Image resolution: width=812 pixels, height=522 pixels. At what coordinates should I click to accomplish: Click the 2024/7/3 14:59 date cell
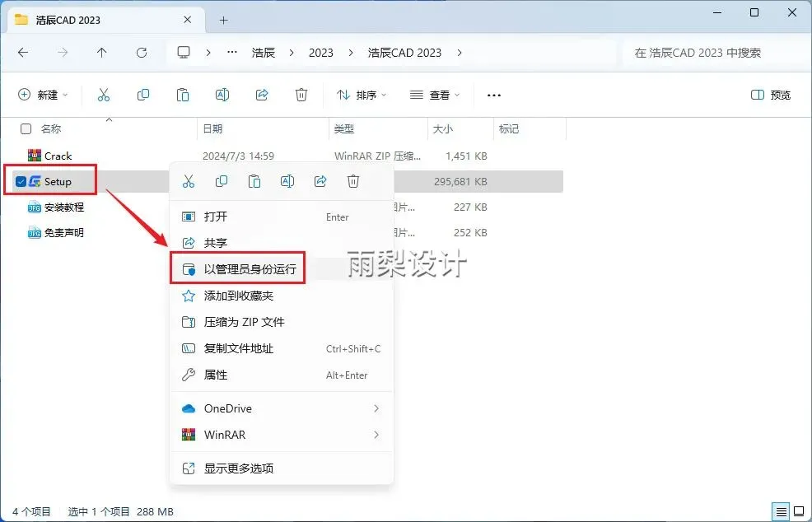238,156
